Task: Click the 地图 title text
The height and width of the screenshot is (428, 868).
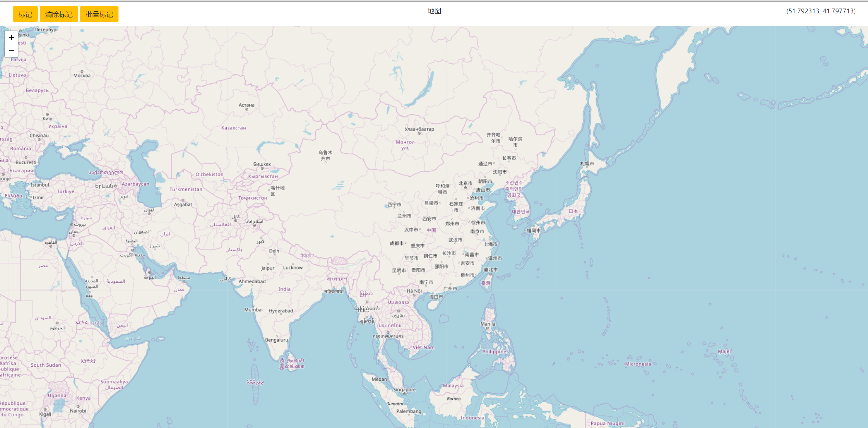Action: tap(434, 11)
